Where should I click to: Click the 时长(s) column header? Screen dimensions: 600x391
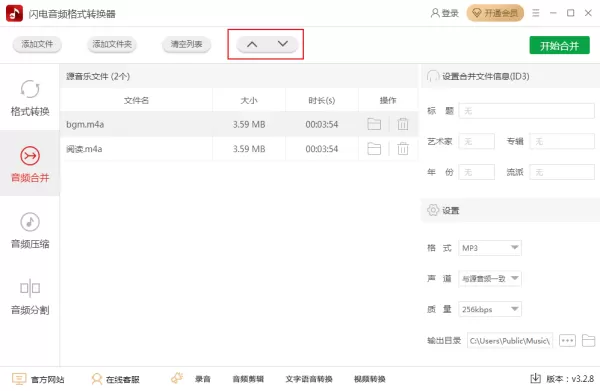pyautogui.click(x=322, y=101)
